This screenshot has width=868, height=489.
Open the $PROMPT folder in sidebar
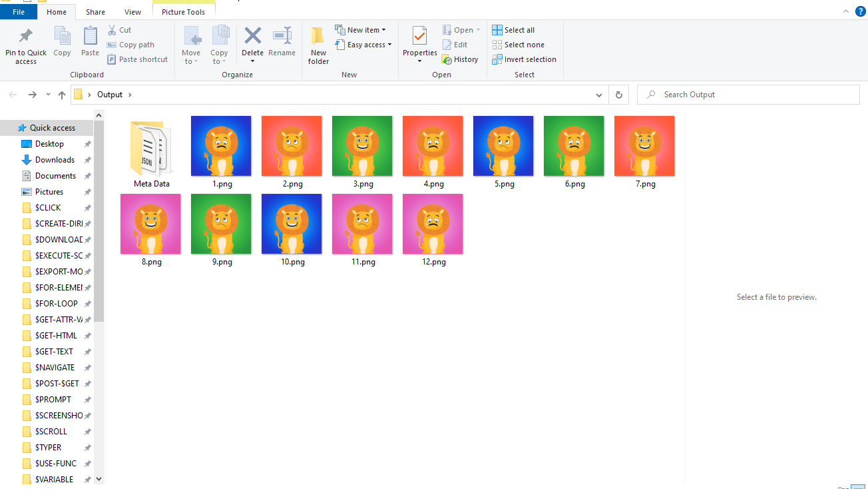click(53, 400)
